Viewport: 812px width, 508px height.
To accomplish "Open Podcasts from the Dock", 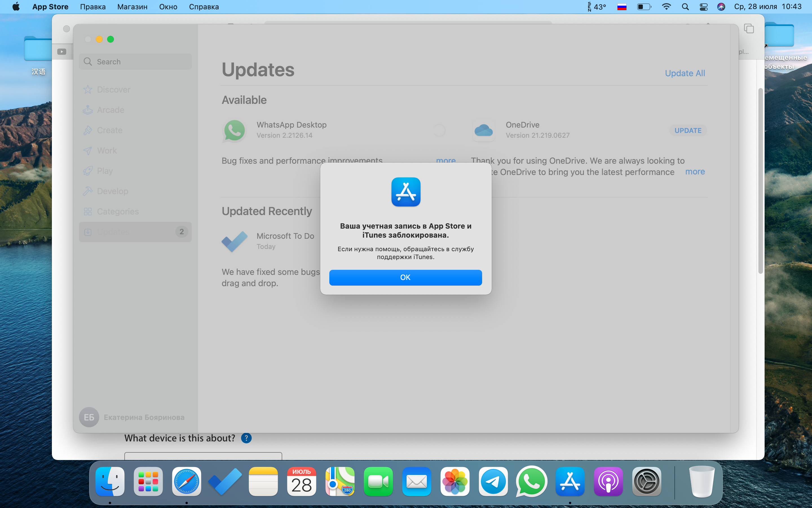I will coord(608,481).
